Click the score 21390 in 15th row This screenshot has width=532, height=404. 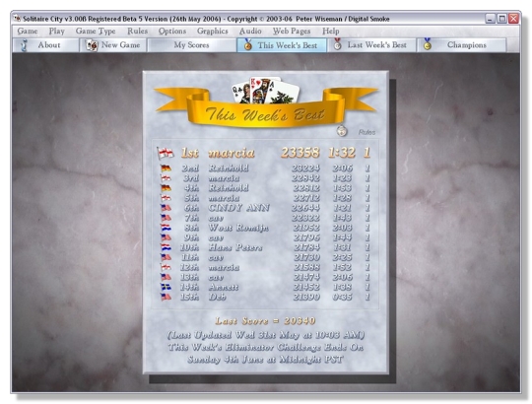coord(306,298)
